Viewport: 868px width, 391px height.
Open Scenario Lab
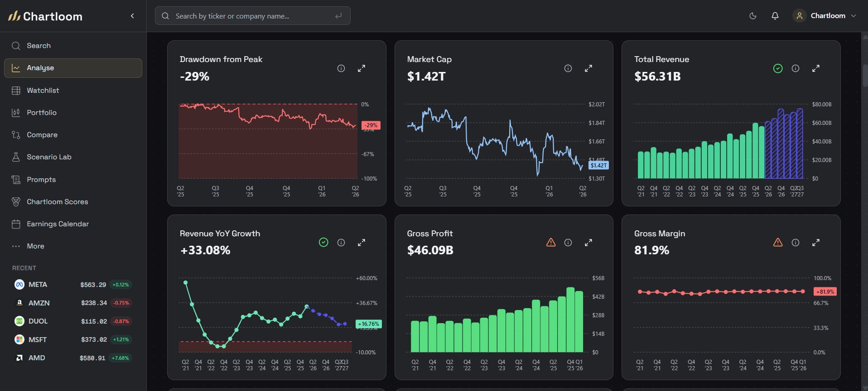coord(73,157)
